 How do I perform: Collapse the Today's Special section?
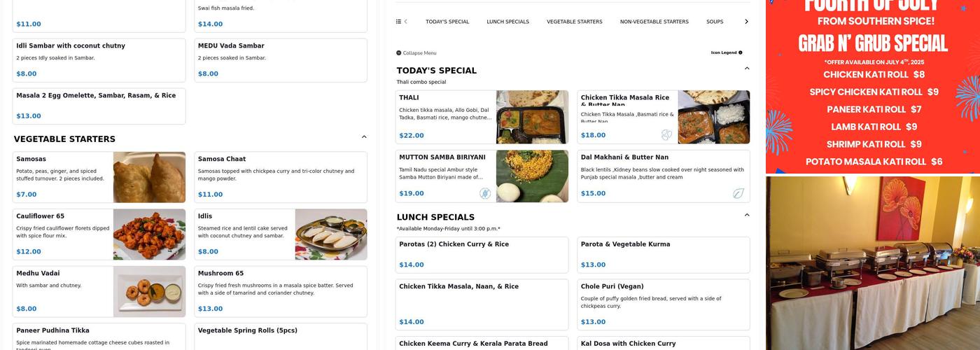click(x=747, y=69)
